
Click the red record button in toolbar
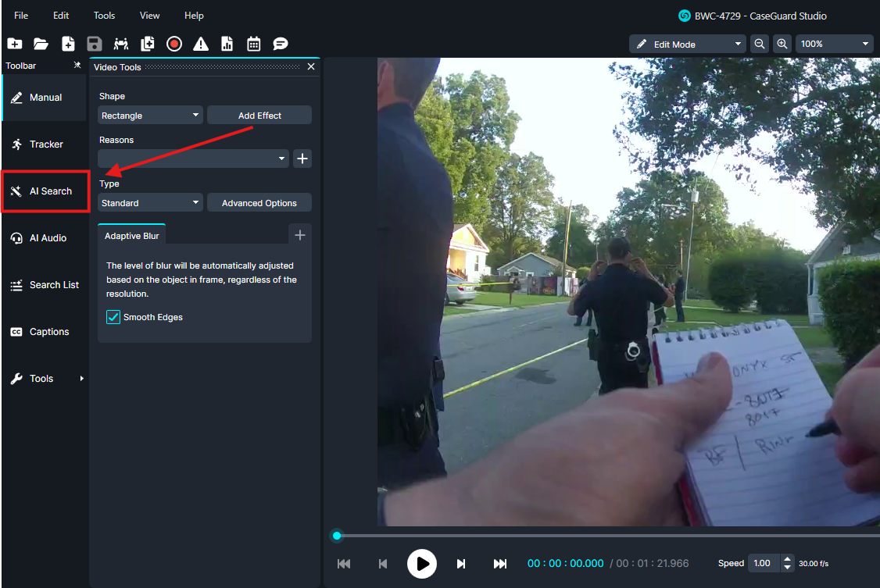[174, 44]
